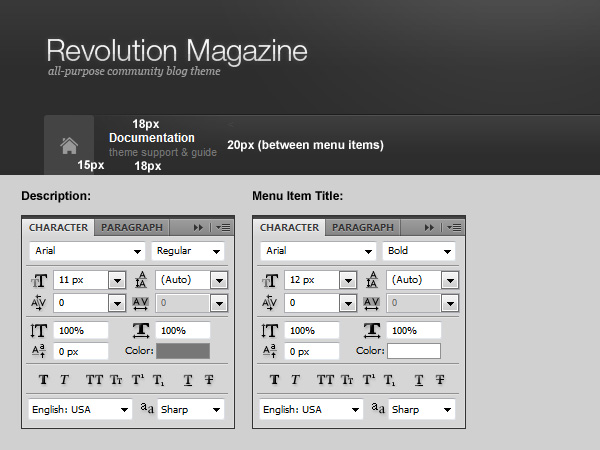600x450 pixels.
Task: Open Arial font family dropdown in Description panel
Action: coord(87,251)
